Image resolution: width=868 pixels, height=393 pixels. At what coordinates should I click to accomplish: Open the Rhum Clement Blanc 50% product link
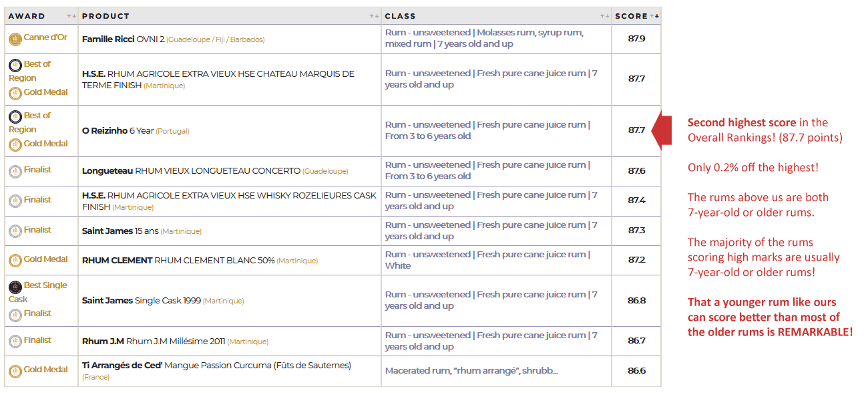(x=178, y=261)
